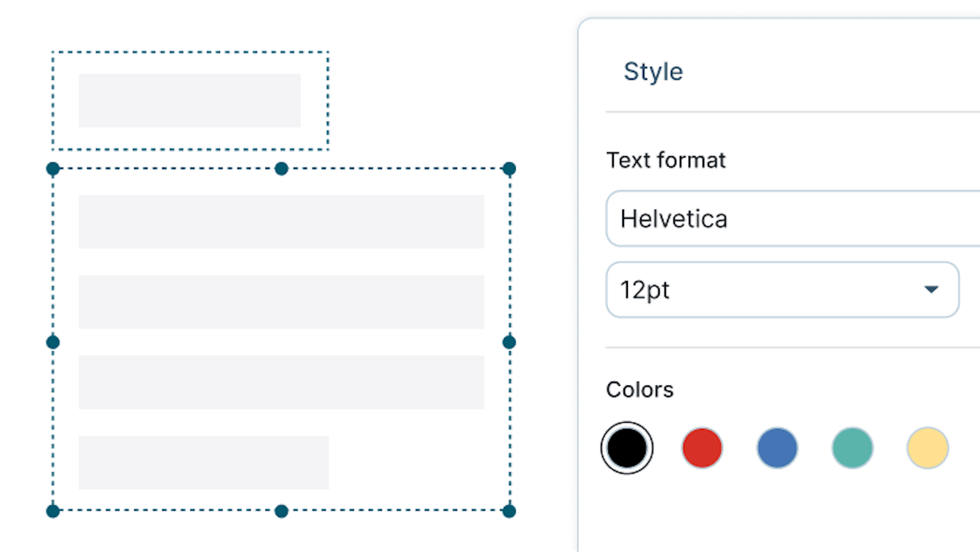This screenshot has width=980, height=552.
Task: Choose the yellow color swatch
Action: coord(927,448)
